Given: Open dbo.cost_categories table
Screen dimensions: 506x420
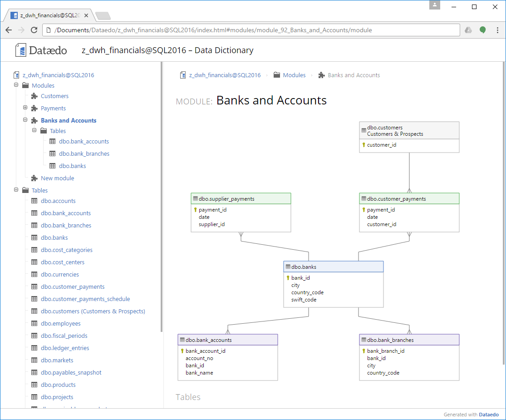Looking at the screenshot, I should 66,250.
